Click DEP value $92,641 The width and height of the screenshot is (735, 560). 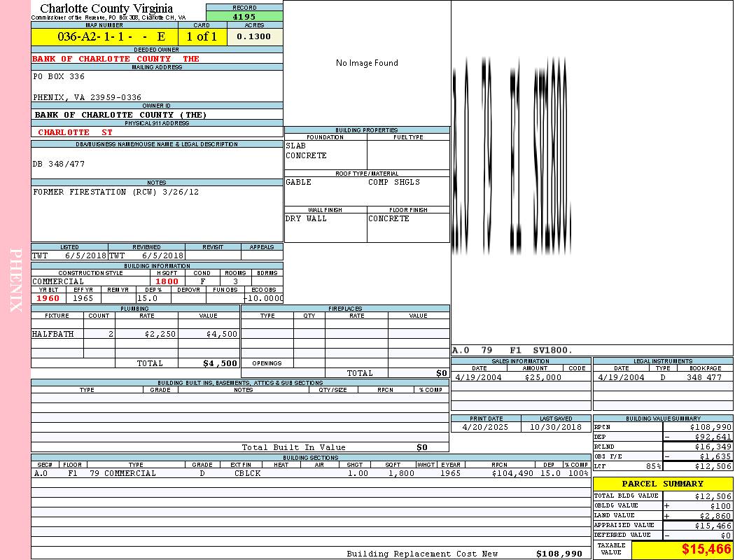[x=713, y=437]
